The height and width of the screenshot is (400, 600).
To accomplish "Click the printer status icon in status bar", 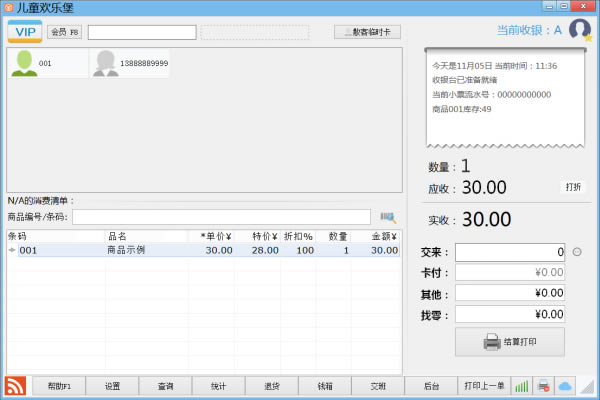I will click(543, 386).
